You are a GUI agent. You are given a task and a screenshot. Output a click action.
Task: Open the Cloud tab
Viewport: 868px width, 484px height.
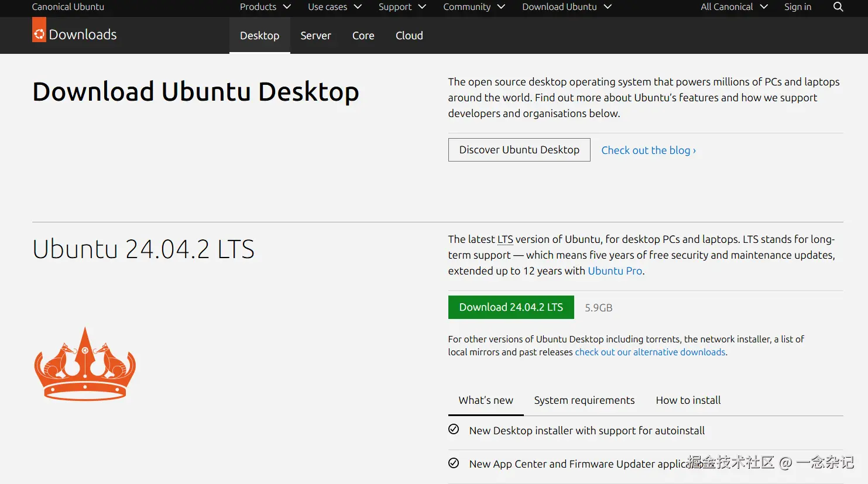409,35
